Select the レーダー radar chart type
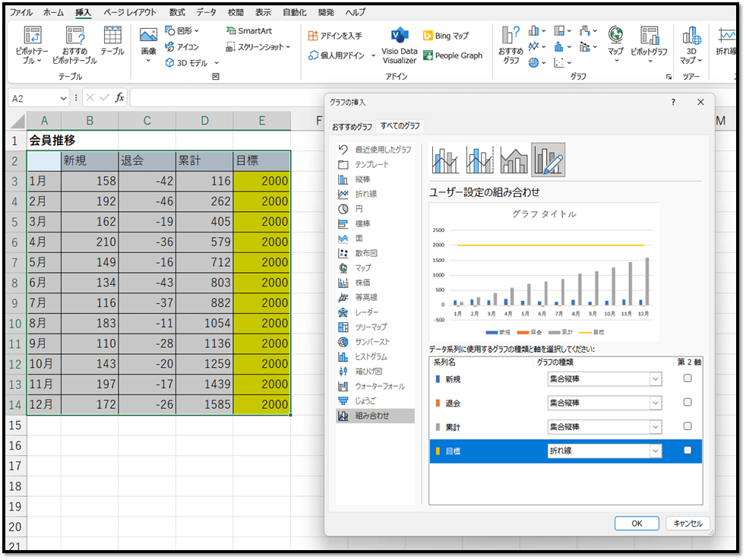This screenshot has height=560, width=746. point(366,312)
